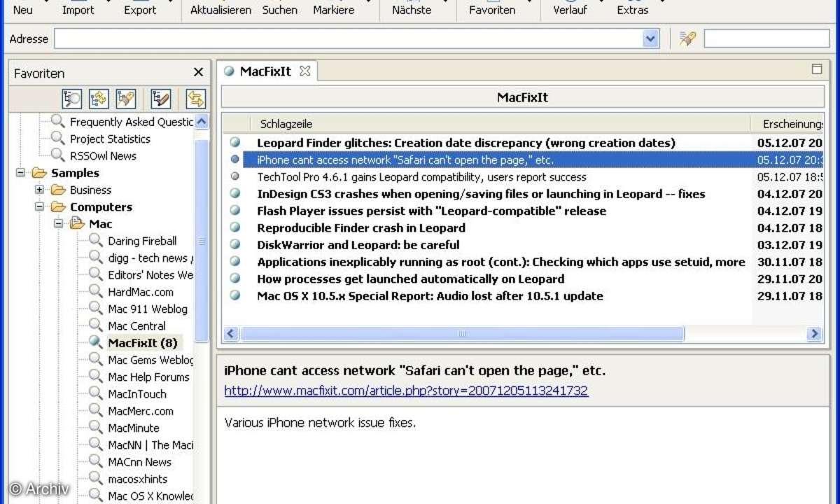Screen dimensions: 840x504
Task: Click the tree flashlight icon in Favoriten
Action: tap(126, 99)
